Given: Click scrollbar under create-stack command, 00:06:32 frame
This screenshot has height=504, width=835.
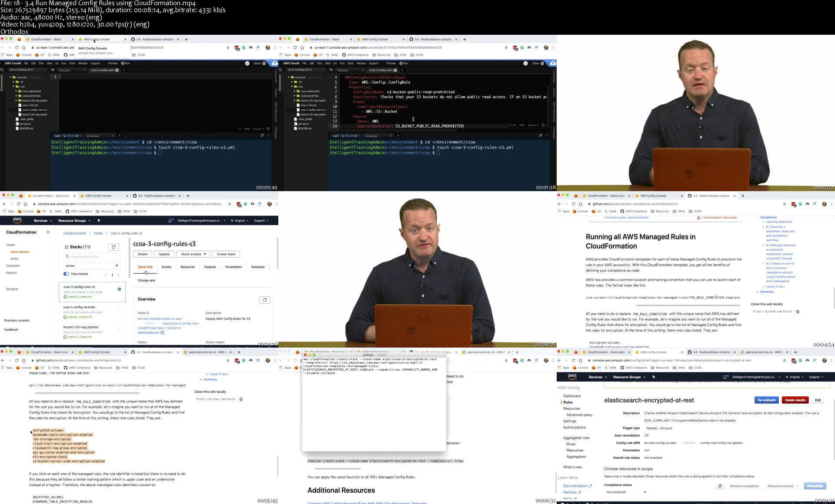Looking at the screenshot, I should (x=337, y=469).
